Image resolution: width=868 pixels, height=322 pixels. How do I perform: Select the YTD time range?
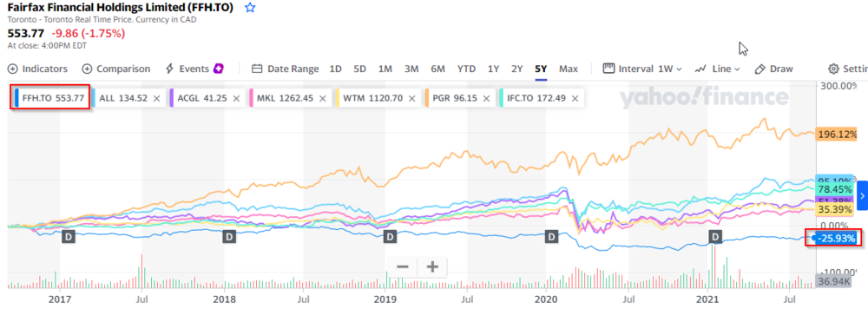466,69
